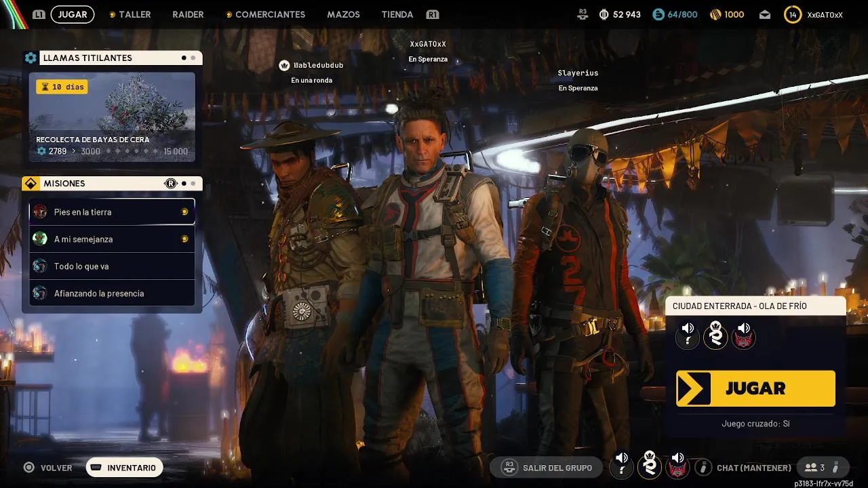Image resolution: width=868 pixels, height=488 pixels.
Task: Click Chat (Mantener) label
Action: 753,468
